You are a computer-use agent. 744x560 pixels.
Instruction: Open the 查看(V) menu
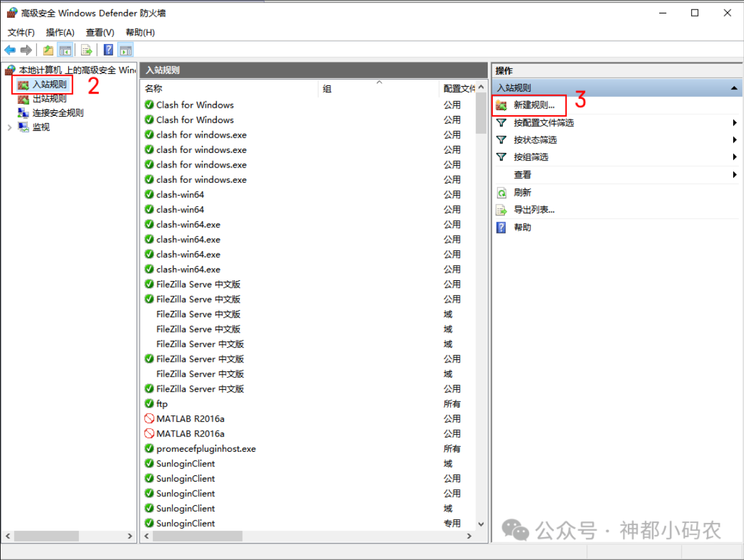click(x=99, y=32)
